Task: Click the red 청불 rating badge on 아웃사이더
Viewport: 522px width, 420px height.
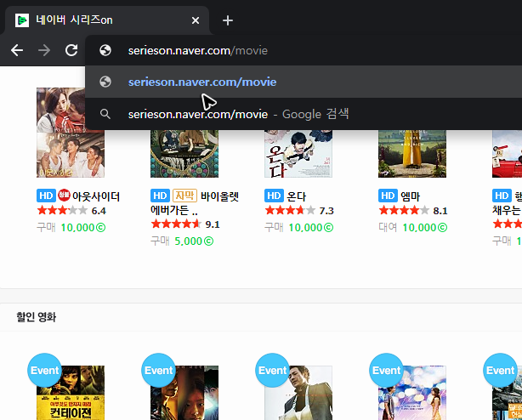Action: [x=64, y=196]
